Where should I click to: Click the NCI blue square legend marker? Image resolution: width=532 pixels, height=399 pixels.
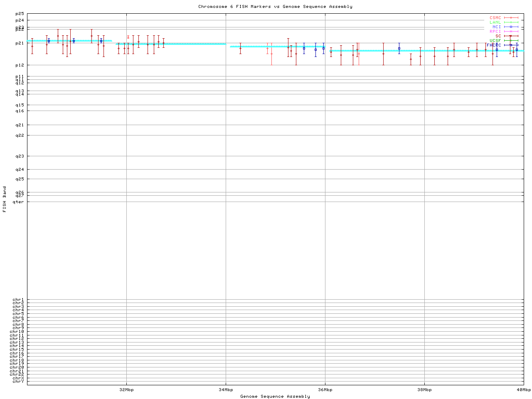pos(511,27)
